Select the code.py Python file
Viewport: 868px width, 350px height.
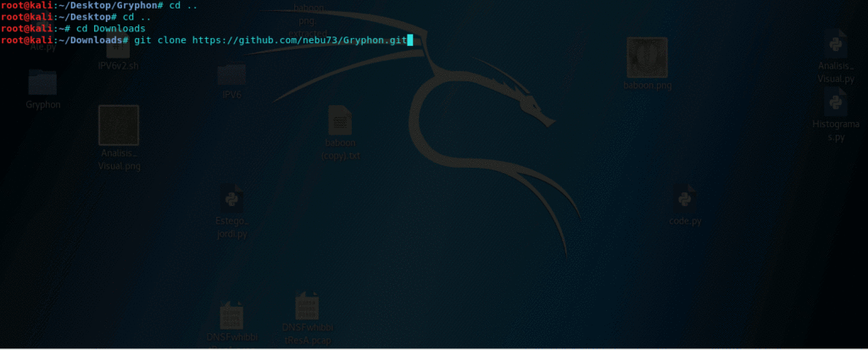pyautogui.click(x=685, y=199)
